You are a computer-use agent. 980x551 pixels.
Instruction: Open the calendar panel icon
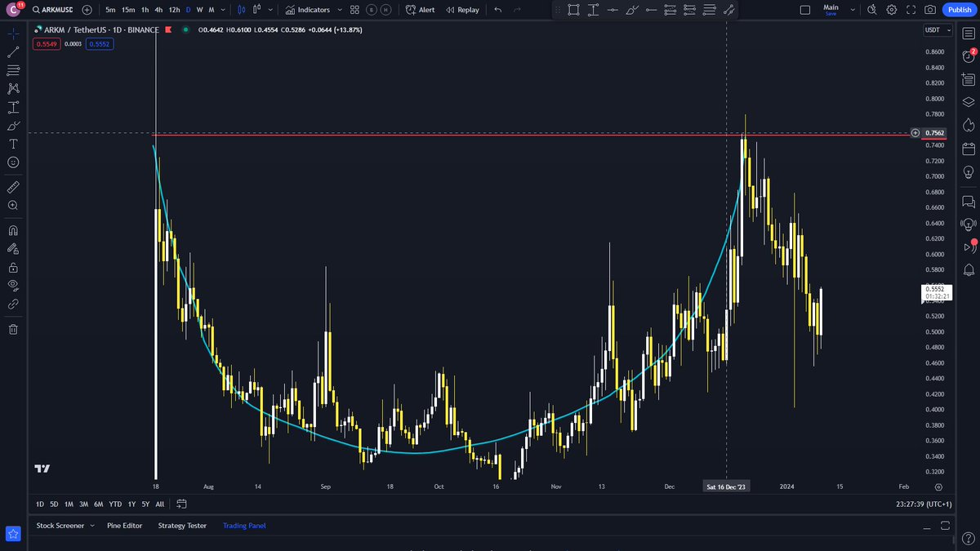pyautogui.click(x=969, y=149)
